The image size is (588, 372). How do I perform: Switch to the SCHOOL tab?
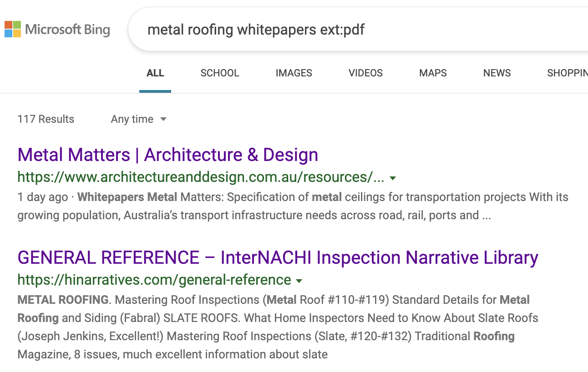[220, 73]
